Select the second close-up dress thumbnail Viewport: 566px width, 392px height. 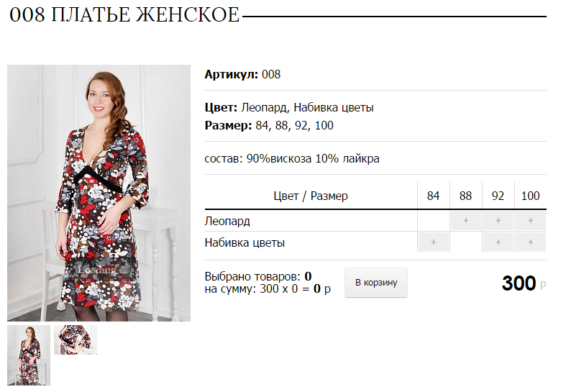(76, 339)
